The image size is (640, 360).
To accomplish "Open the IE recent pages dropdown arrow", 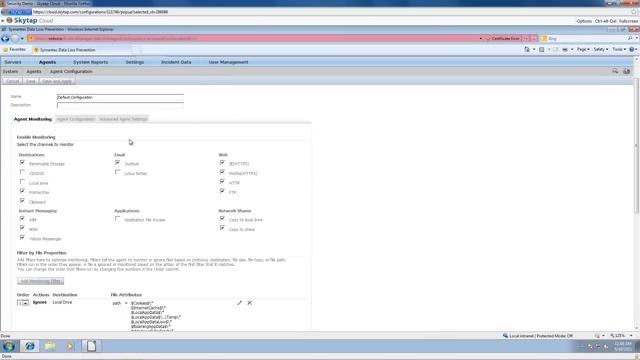I will [22, 38].
